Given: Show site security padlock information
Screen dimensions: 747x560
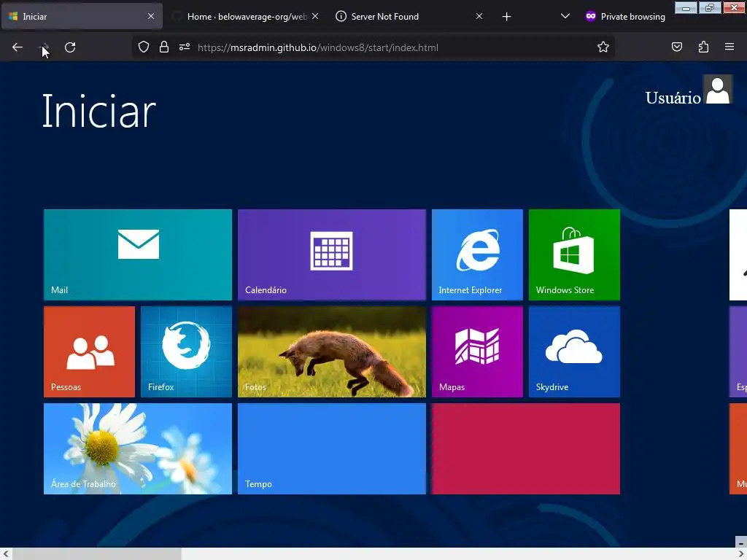Looking at the screenshot, I should click(x=164, y=47).
